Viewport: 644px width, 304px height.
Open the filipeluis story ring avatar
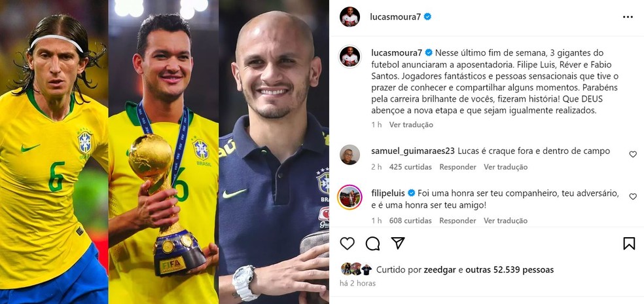[349, 197]
